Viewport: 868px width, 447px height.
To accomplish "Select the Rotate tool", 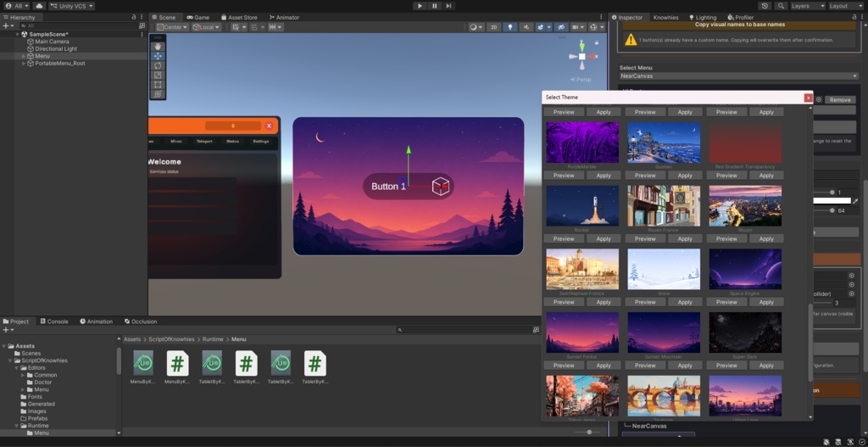I will 158,65.
